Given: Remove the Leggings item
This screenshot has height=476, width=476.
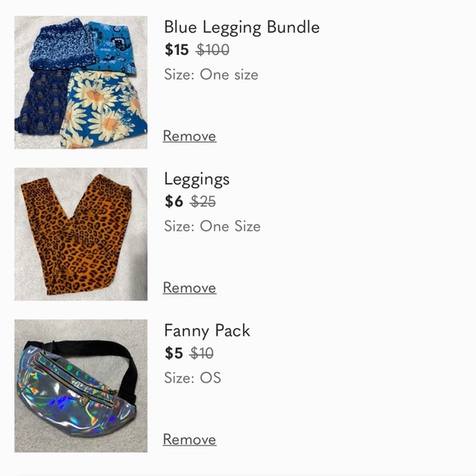Looking at the screenshot, I should click(190, 288).
